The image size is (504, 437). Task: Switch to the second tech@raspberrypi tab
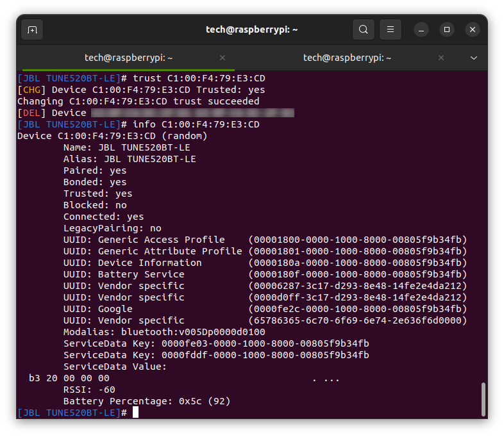[347, 58]
